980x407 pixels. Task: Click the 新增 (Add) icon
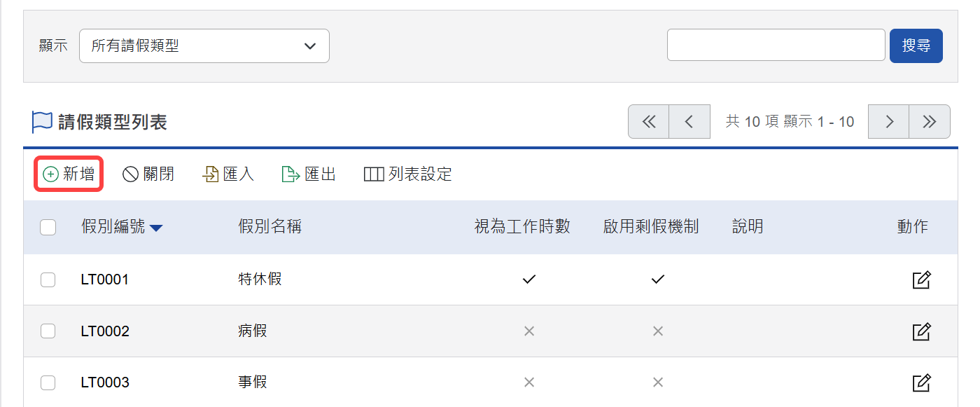click(50, 173)
